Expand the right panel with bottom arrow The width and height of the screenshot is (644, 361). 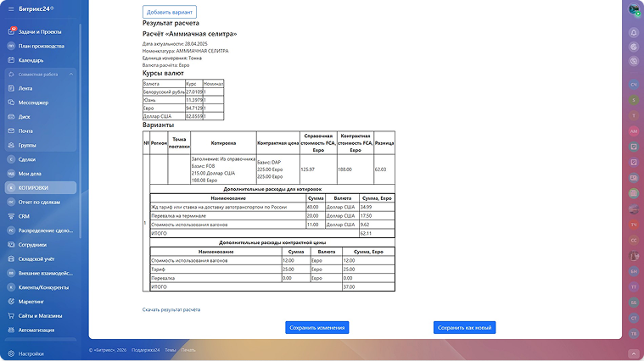click(x=633, y=351)
